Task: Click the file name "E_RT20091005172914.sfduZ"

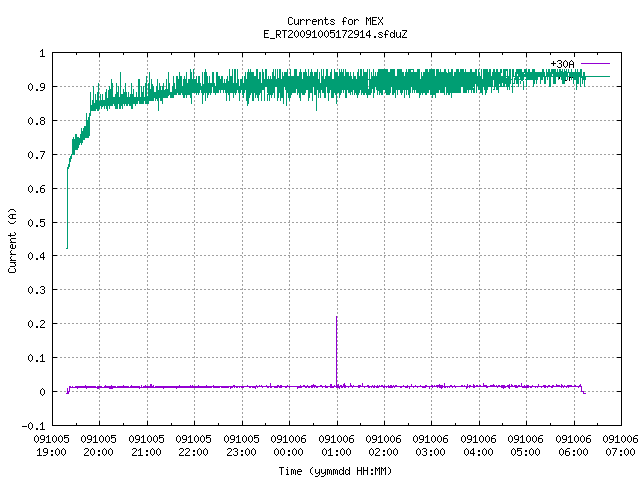Action: [335, 34]
